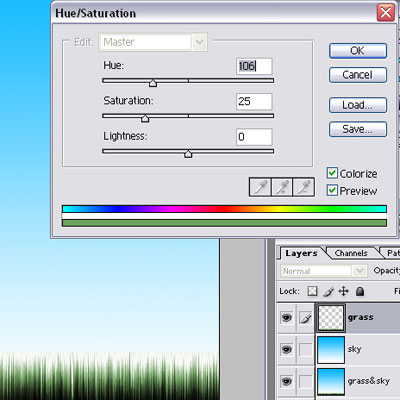Click the empty link box beside grass&sky layer
This screenshot has height=400, width=400.
305,381
